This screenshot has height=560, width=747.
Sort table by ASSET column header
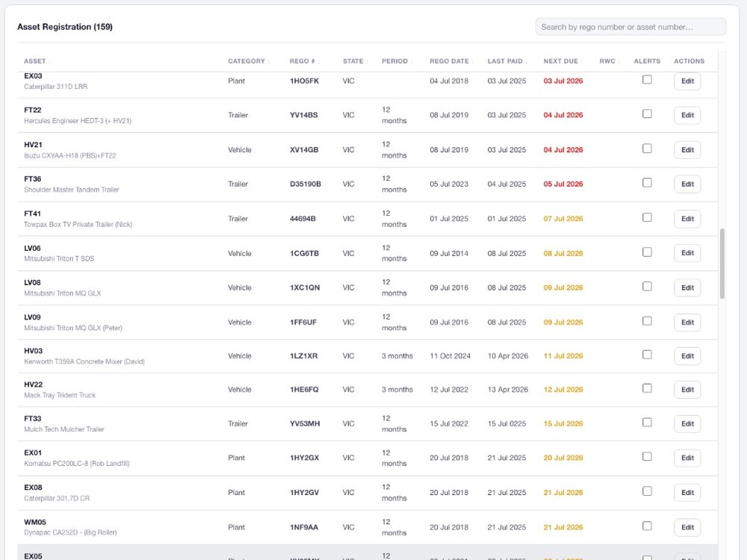[x=37, y=61]
